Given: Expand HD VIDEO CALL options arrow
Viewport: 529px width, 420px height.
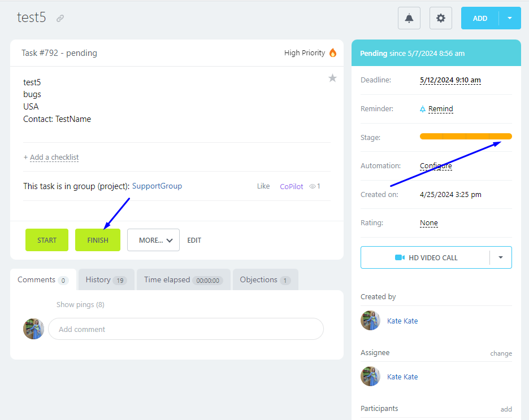Looking at the screenshot, I should click(x=500, y=257).
